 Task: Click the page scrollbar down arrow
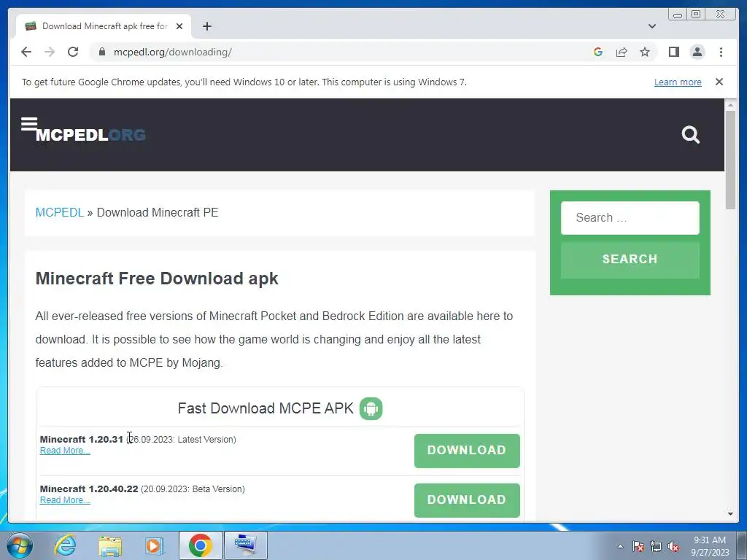click(730, 514)
